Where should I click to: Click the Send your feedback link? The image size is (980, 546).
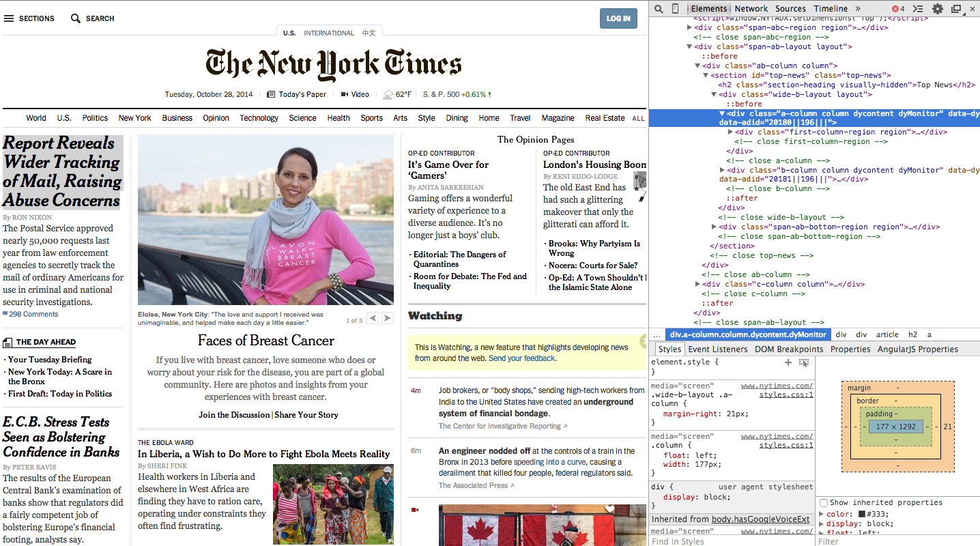coord(522,358)
